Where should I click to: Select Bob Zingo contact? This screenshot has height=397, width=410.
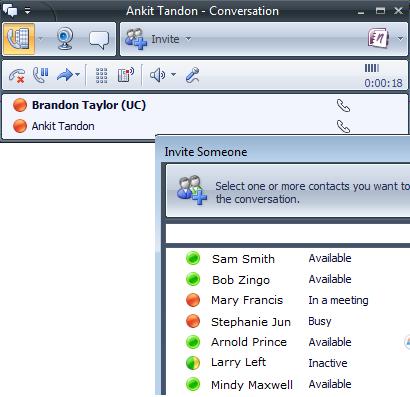tap(241, 280)
